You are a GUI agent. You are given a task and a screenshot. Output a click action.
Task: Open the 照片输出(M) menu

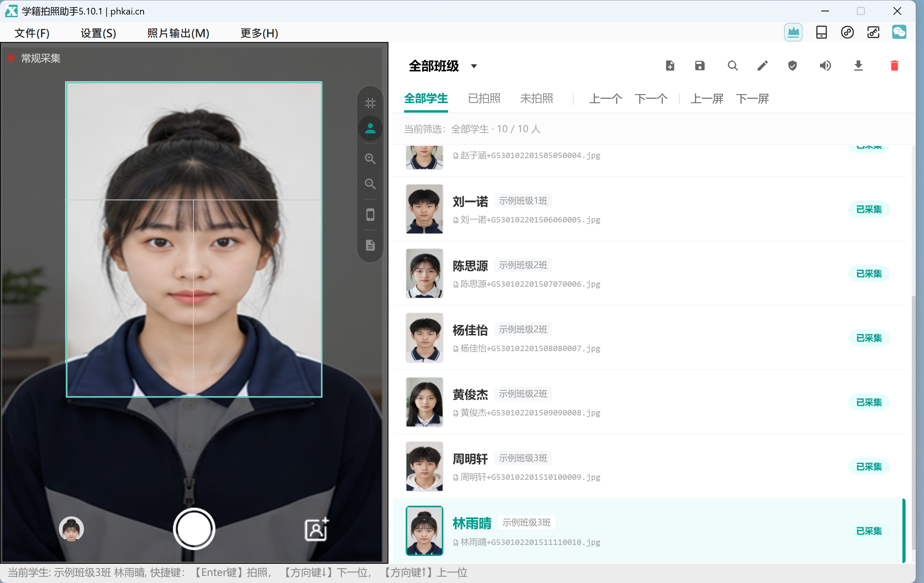click(178, 33)
